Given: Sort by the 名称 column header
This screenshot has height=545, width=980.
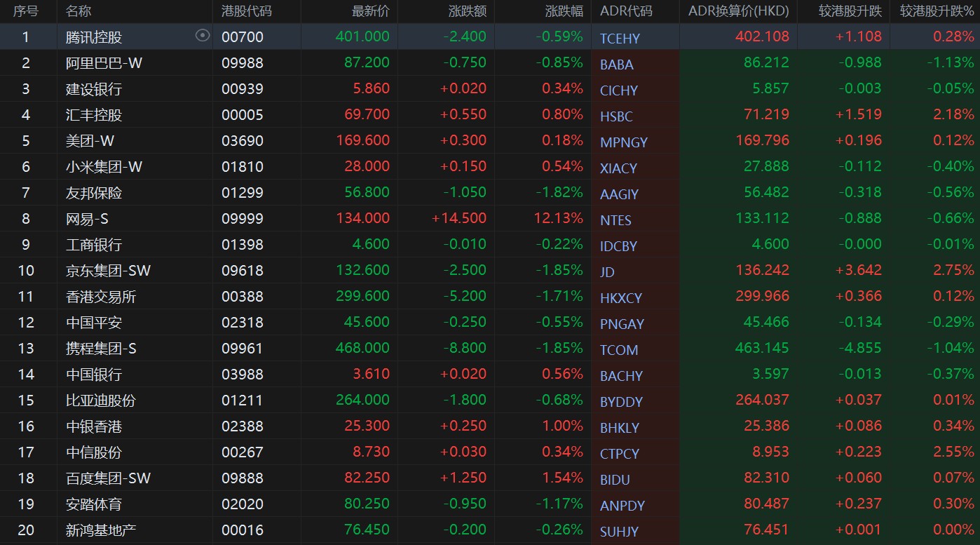Looking at the screenshot, I should coord(79,11).
